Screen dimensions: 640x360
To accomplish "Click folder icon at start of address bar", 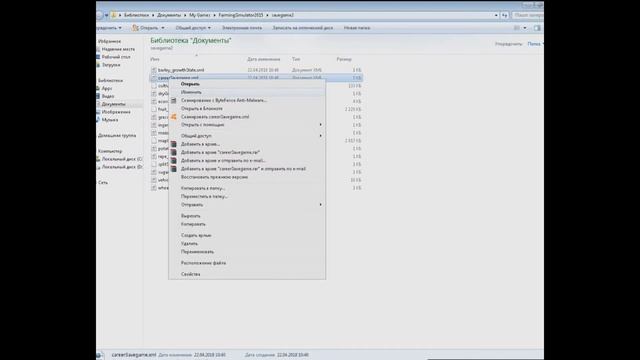I will coord(113,15).
